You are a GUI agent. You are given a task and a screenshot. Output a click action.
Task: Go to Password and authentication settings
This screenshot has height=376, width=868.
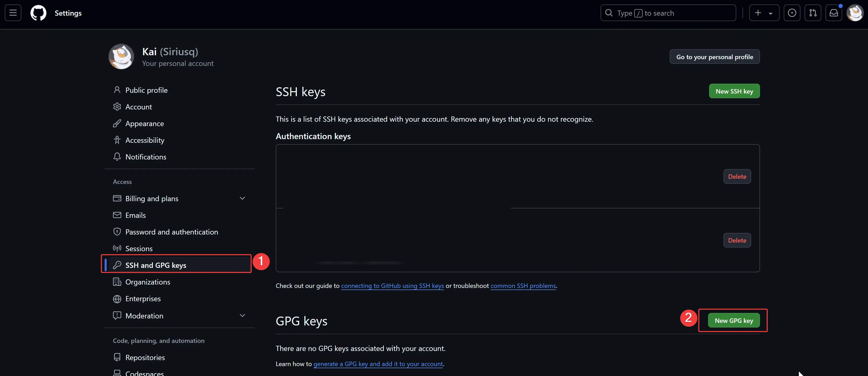171,232
